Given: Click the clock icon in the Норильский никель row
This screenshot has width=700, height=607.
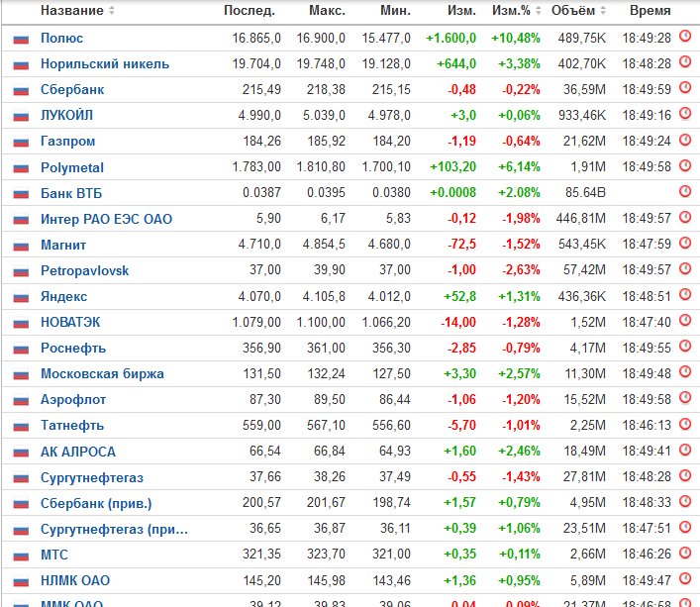Looking at the screenshot, I should click(685, 62).
